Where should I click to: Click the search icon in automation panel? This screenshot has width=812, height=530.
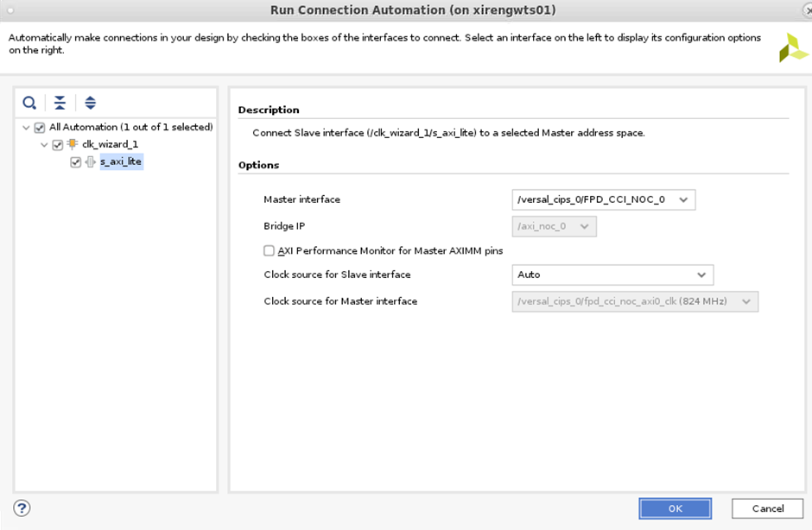tap(29, 103)
